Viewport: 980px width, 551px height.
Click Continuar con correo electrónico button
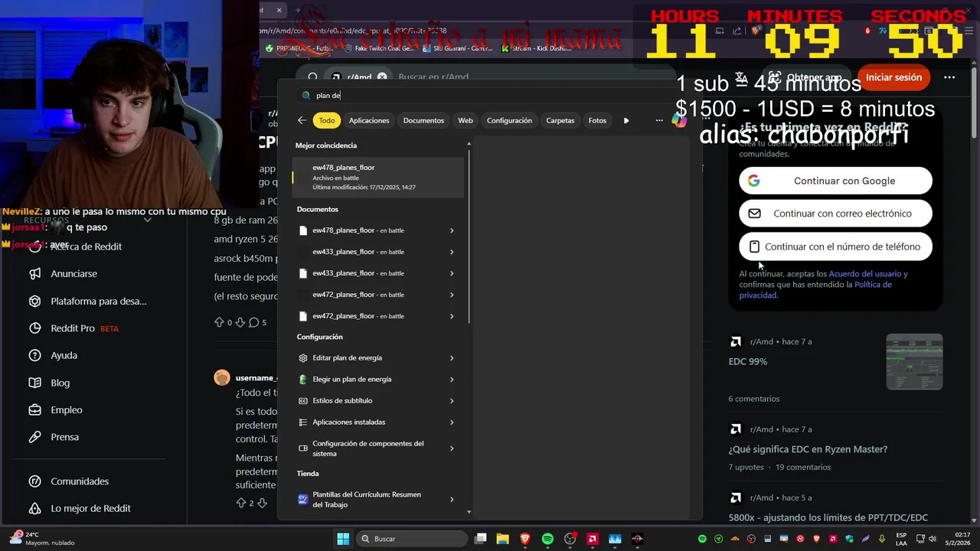[x=835, y=214]
